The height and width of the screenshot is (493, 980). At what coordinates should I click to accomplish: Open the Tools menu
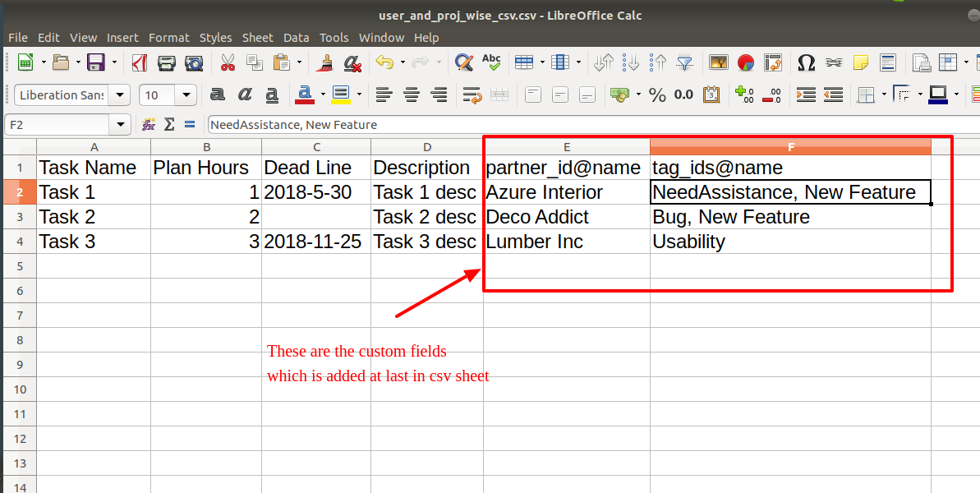tap(334, 38)
